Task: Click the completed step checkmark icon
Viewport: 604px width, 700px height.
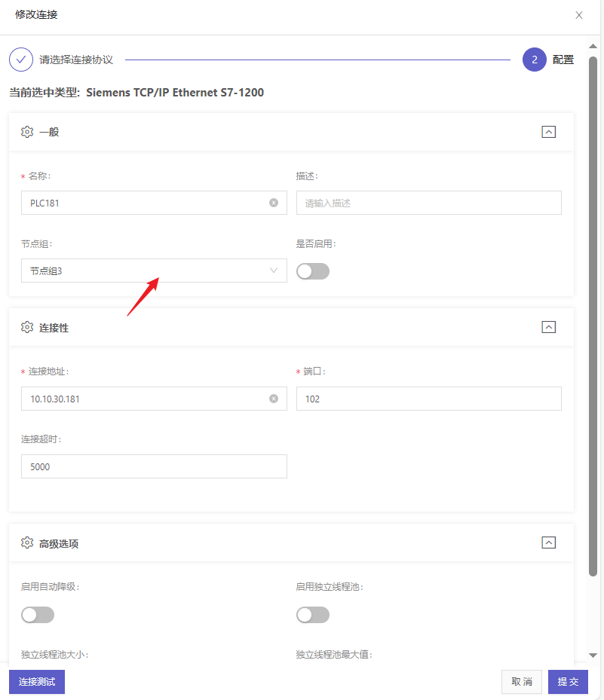Action: pyautogui.click(x=21, y=60)
